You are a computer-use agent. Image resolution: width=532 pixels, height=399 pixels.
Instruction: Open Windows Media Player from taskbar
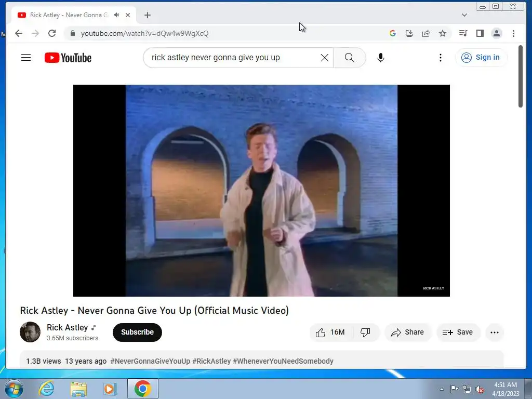point(109,389)
